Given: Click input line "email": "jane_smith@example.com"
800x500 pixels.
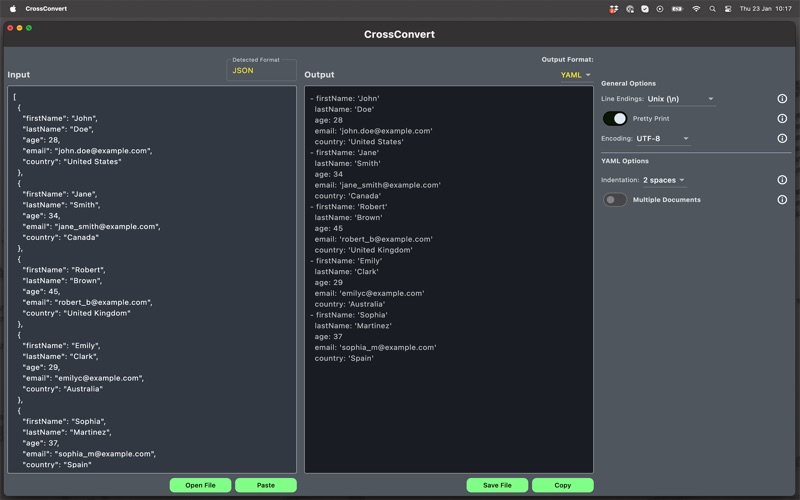Looking at the screenshot, I should 91,227.
